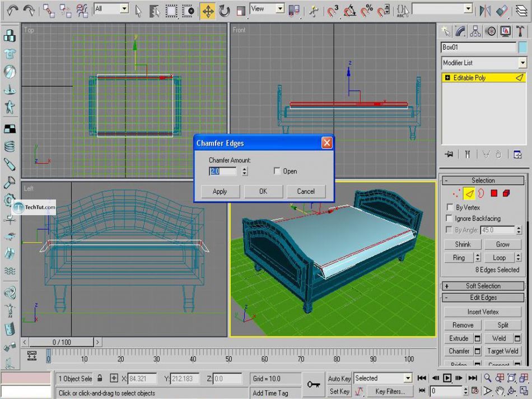Cancel the Chamfer Edges dialog
The height and width of the screenshot is (399, 532).
[306, 192]
